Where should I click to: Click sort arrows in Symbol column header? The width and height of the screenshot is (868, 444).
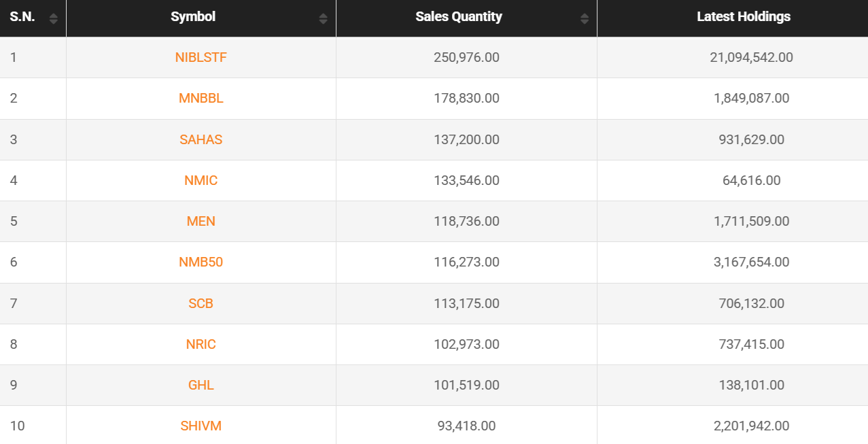(x=323, y=18)
